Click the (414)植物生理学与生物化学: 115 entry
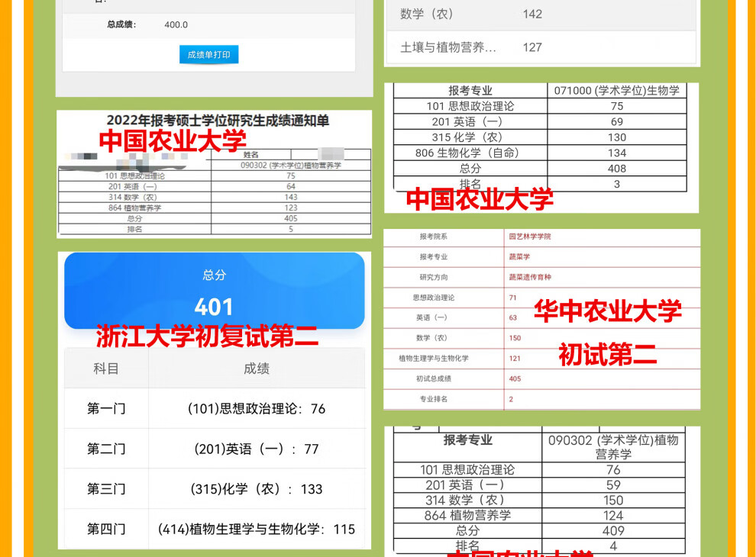756x557 pixels. point(257,529)
